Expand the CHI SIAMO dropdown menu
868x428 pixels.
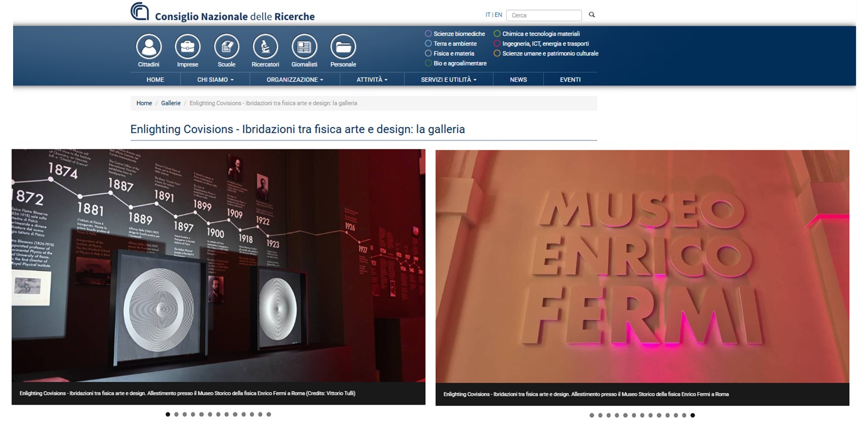pyautogui.click(x=215, y=80)
